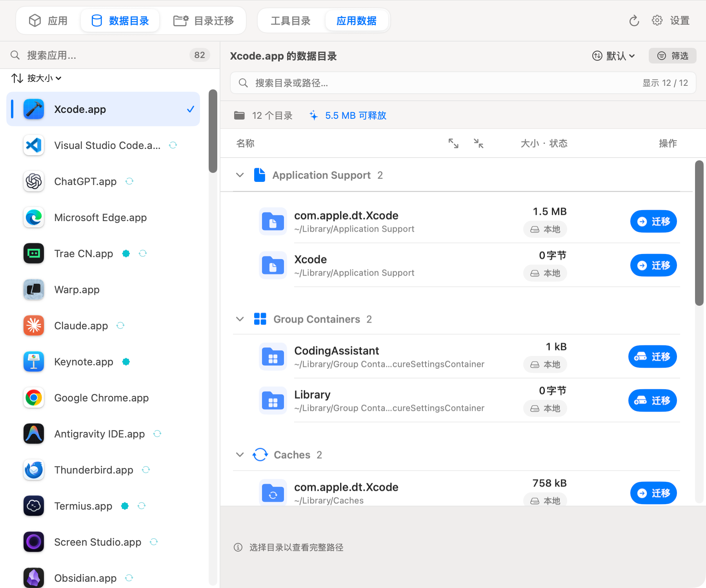
Task: Click the Caches sync category icon
Action: (260, 455)
